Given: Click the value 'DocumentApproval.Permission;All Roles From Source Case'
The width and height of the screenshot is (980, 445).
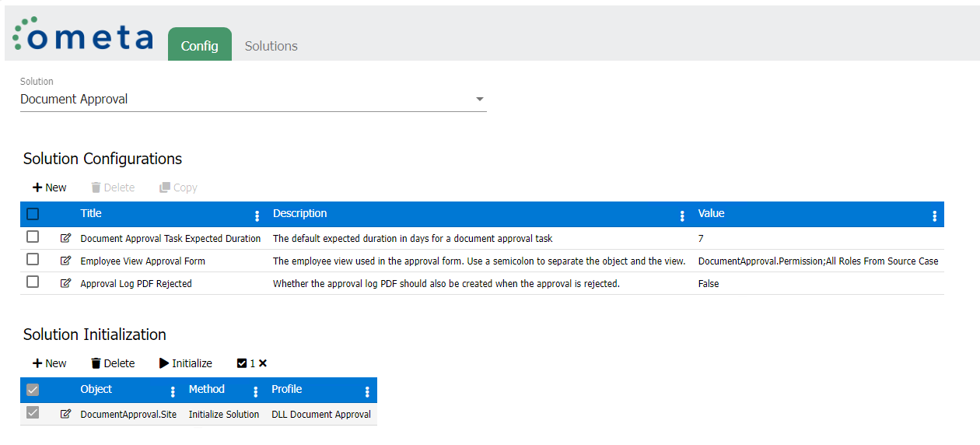Looking at the screenshot, I should click(x=818, y=261).
